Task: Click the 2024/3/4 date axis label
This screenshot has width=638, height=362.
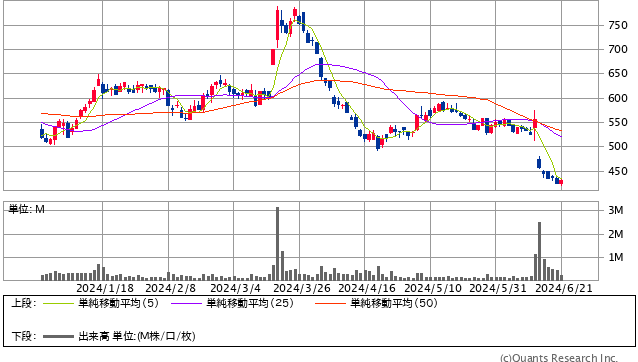Action: (x=235, y=288)
